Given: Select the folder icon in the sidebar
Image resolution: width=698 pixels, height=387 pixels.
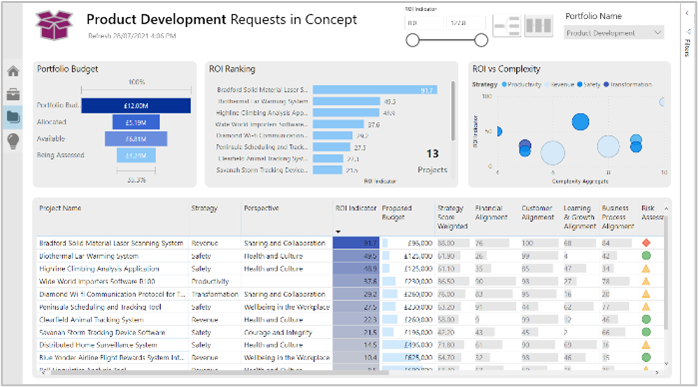Looking at the screenshot, I should pos(13,118).
